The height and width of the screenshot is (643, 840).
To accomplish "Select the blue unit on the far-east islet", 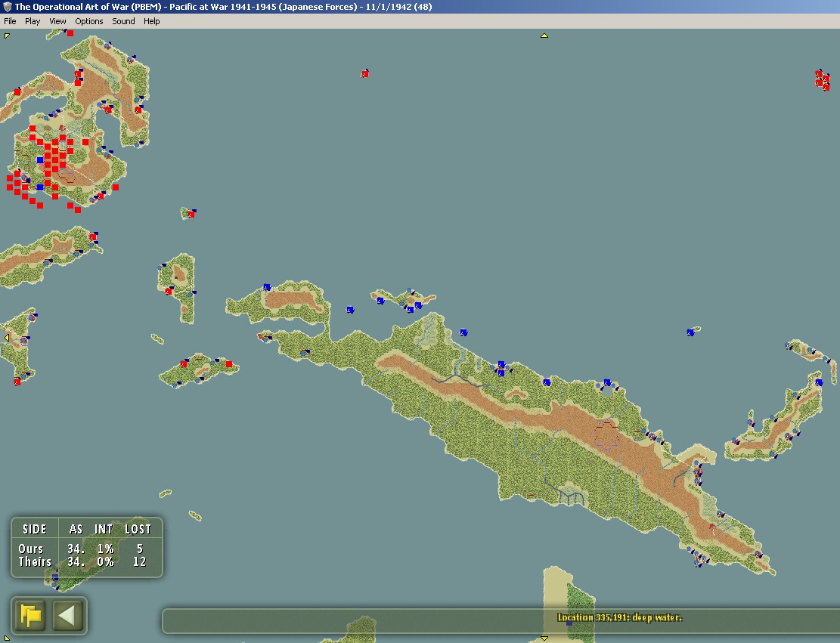I will click(x=690, y=332).
